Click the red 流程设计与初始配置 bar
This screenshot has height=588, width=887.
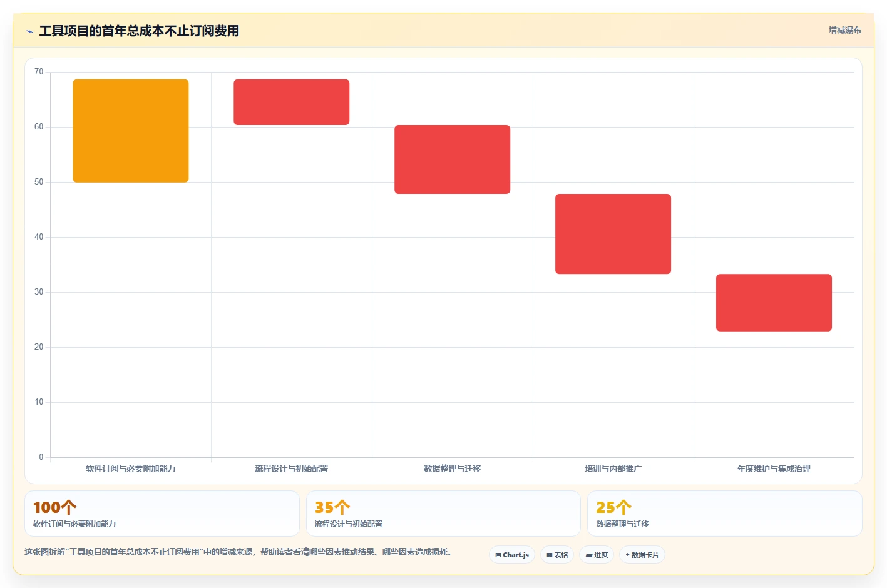(292, 102)
